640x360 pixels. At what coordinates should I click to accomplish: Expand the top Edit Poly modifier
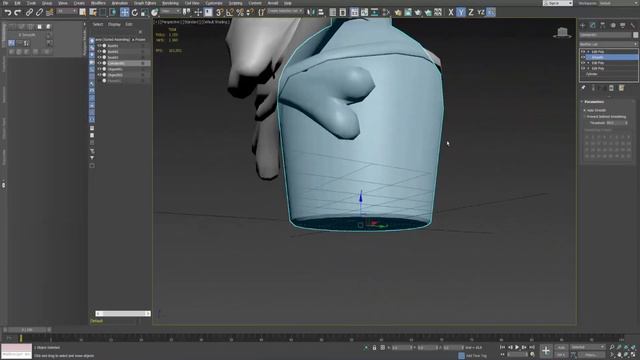588,52
